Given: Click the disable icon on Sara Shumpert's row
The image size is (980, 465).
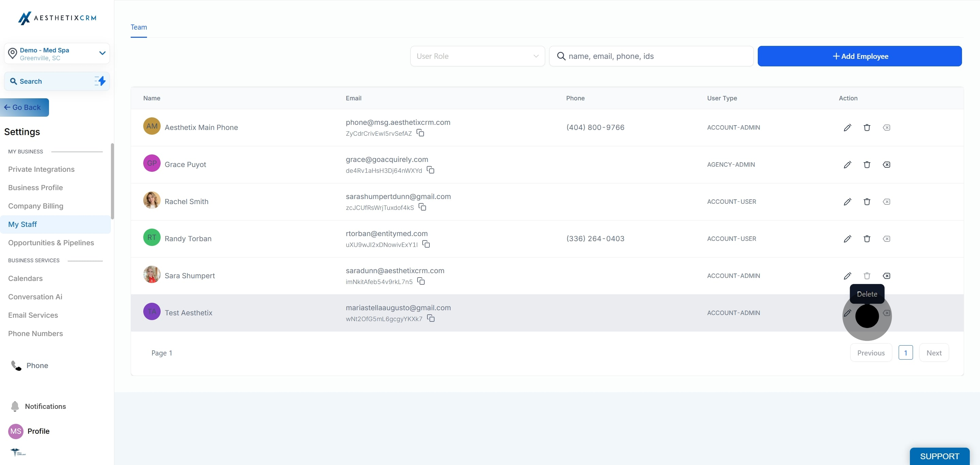Looking at the screenshot, I should click(886, 276).
